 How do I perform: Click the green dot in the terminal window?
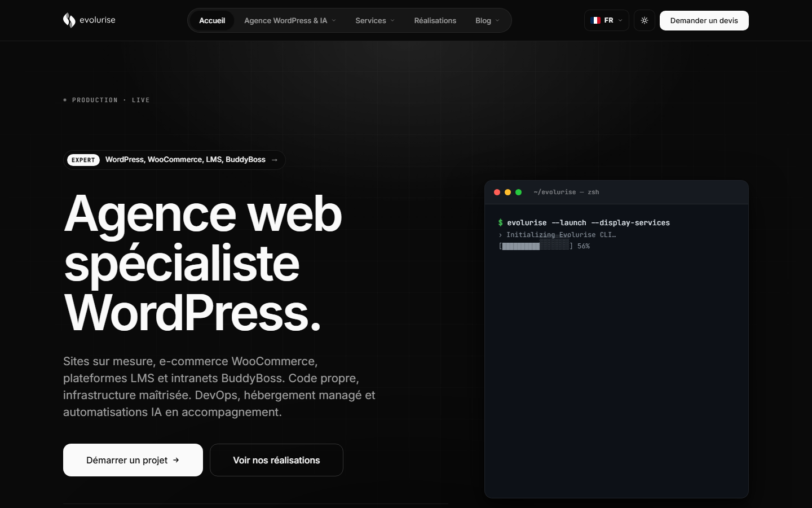tap(518, 192)
